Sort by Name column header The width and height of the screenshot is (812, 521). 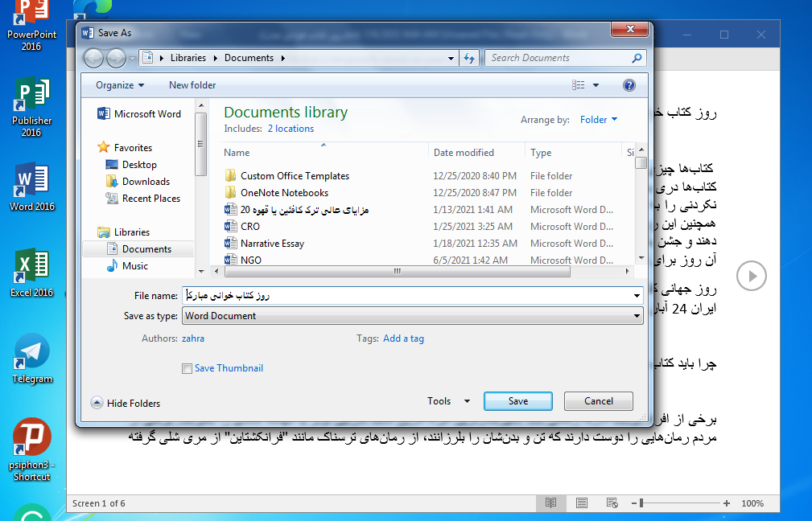[x=237, y=153]
